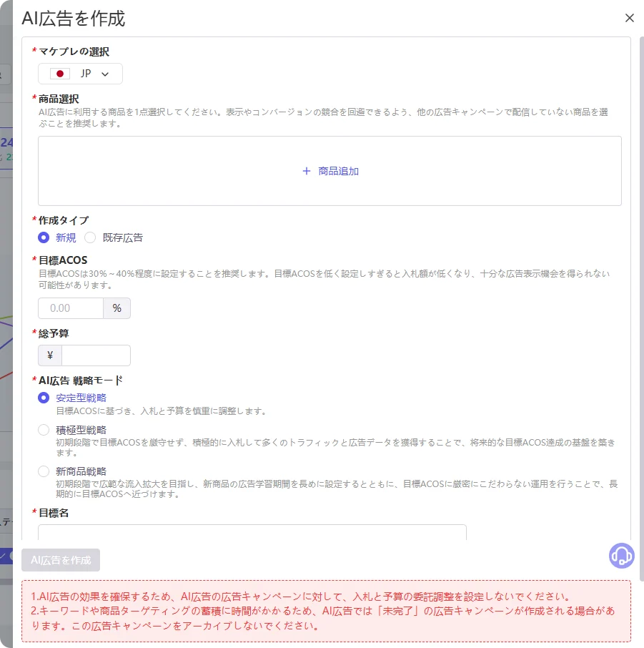Click the AI広告を作成 submit button
This screenshot has width=644, height=648.
(x=61, y=560)
